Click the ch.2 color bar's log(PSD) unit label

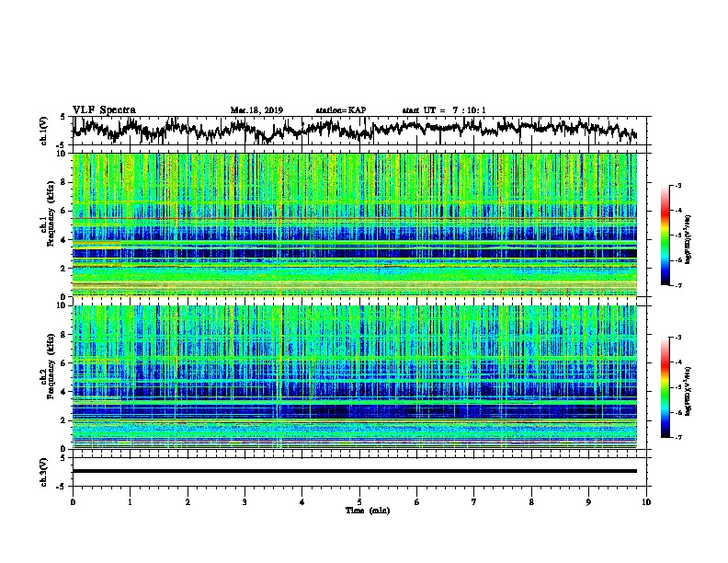click(688, 391)
